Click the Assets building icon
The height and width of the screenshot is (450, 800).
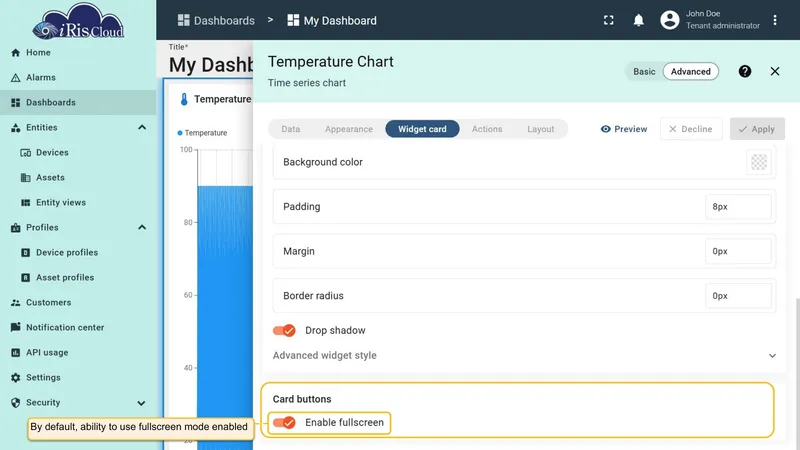[26, 178]
